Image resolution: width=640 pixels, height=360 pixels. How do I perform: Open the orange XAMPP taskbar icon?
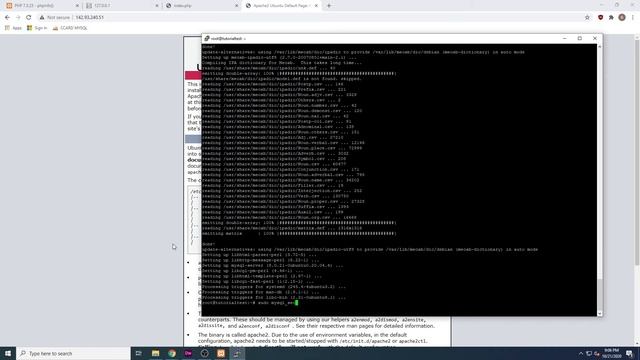pos(221,353)
